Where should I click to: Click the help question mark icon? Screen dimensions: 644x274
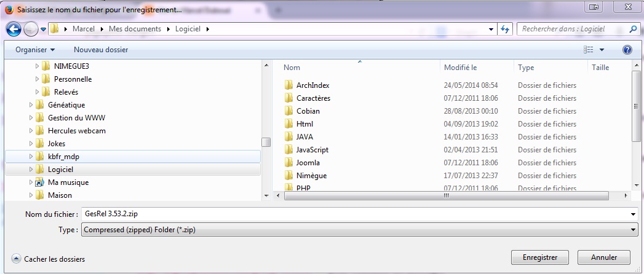[627, 50]
